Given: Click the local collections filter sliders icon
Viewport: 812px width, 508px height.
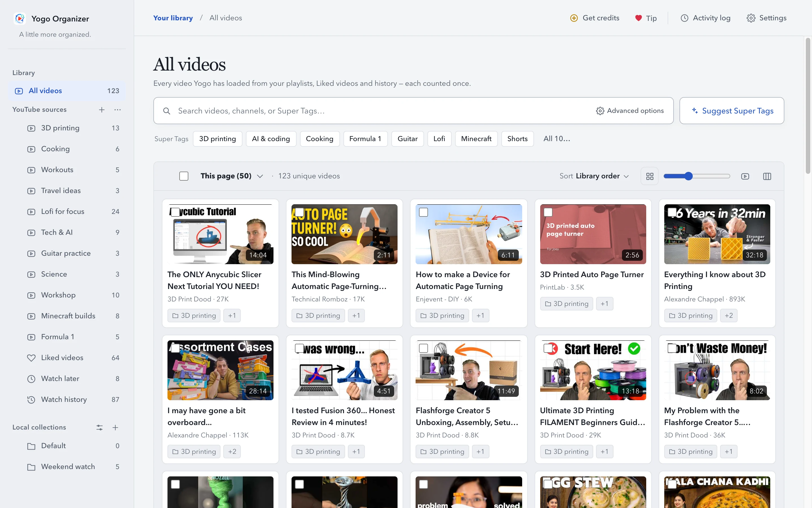Looking at the screenshot, I should (x=99, y=427).
